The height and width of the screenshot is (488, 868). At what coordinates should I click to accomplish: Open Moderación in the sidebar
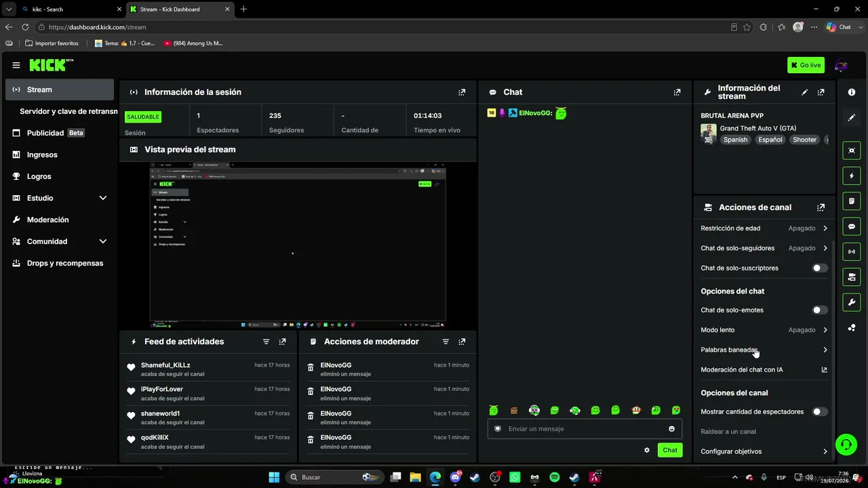tap(60, 220)
